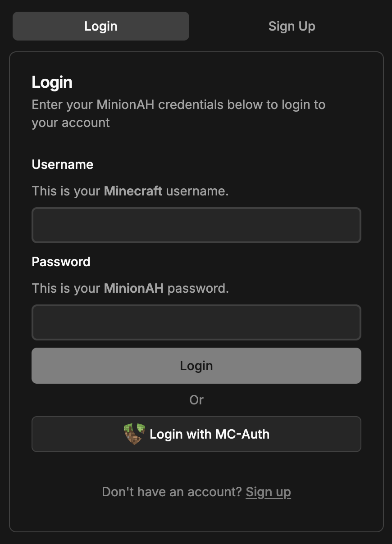Focus the Password input field
Screen dimensions: 392x544
[196, 322]
